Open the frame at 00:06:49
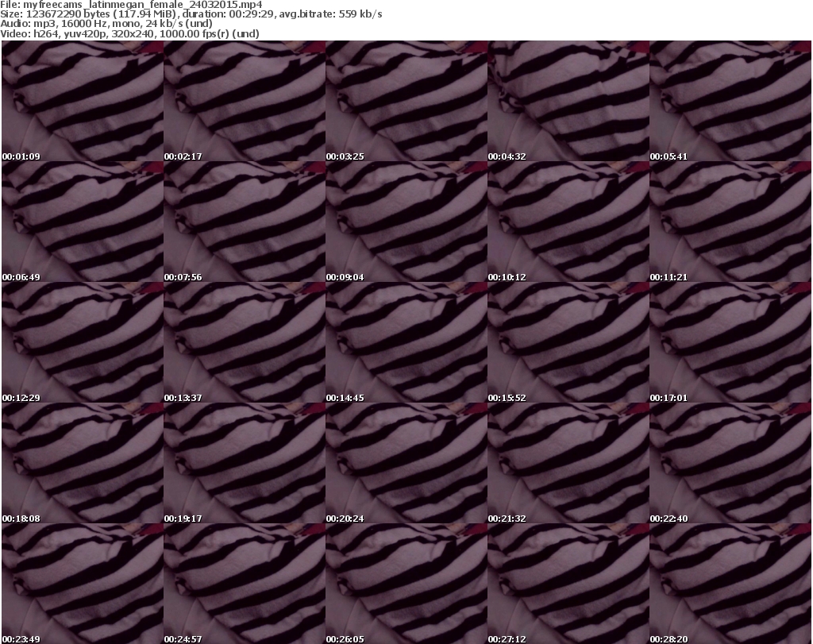 [83, 222]
